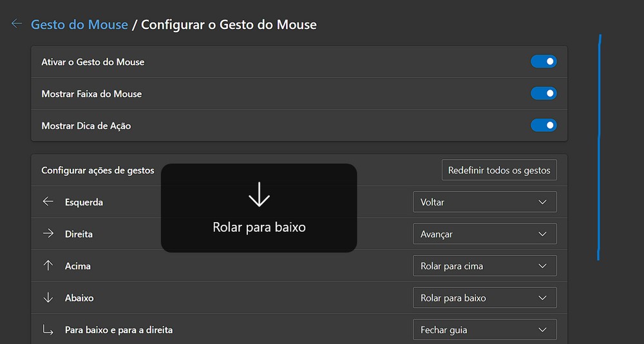The width and height of the screenshot is (644, 344).
Task: Click the up arrow Acima gesture icon
Action: tap(48, 265)
